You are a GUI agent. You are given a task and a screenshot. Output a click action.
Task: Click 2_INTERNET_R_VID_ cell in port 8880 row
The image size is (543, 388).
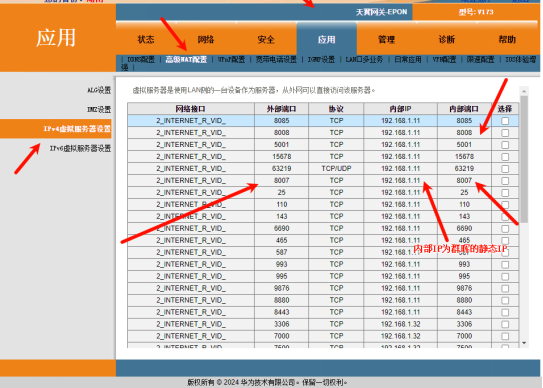coord(191,300)
